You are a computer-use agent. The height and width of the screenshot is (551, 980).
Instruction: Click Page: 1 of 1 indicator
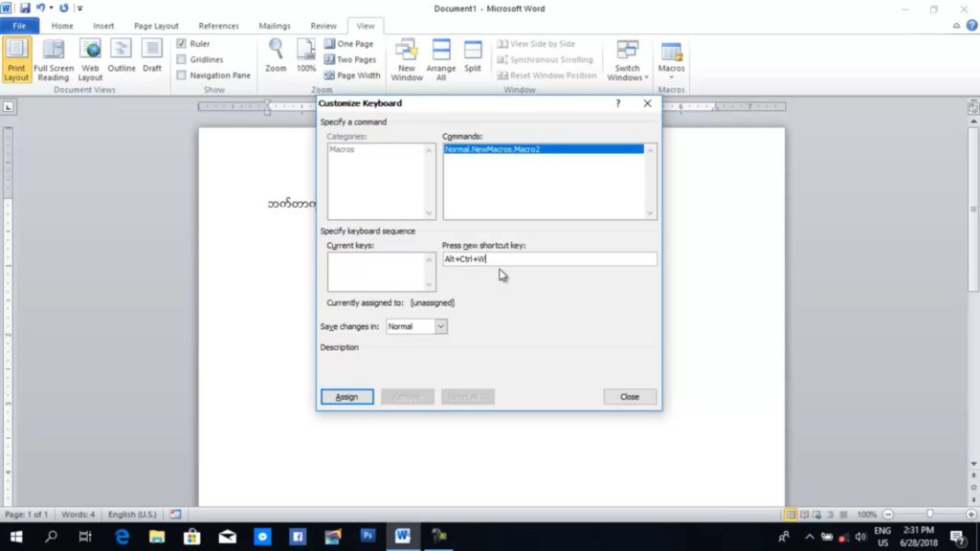[x=26, y=514]
